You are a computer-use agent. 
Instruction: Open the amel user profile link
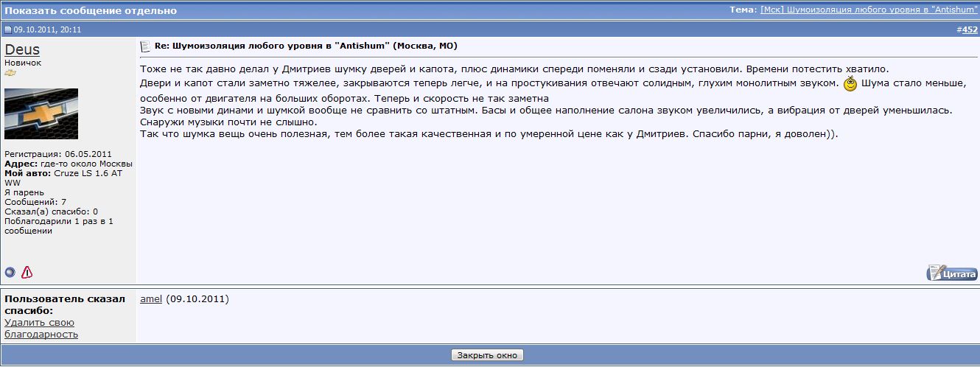click(150, 299)
